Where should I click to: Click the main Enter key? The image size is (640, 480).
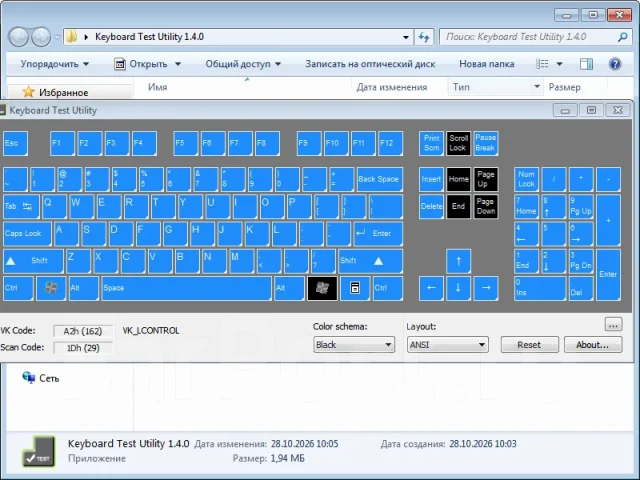click(378, 233)
